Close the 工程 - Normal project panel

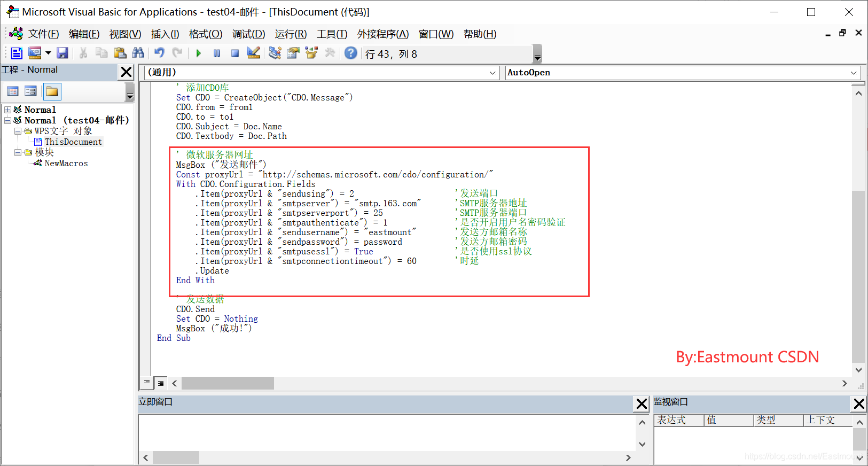(x=126, y=72)
